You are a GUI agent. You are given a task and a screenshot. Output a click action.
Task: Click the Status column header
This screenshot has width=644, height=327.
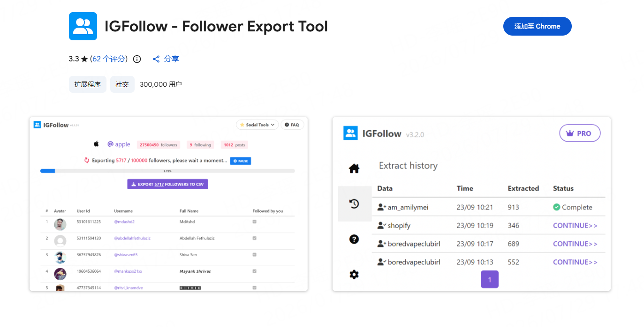pos(563,188)
